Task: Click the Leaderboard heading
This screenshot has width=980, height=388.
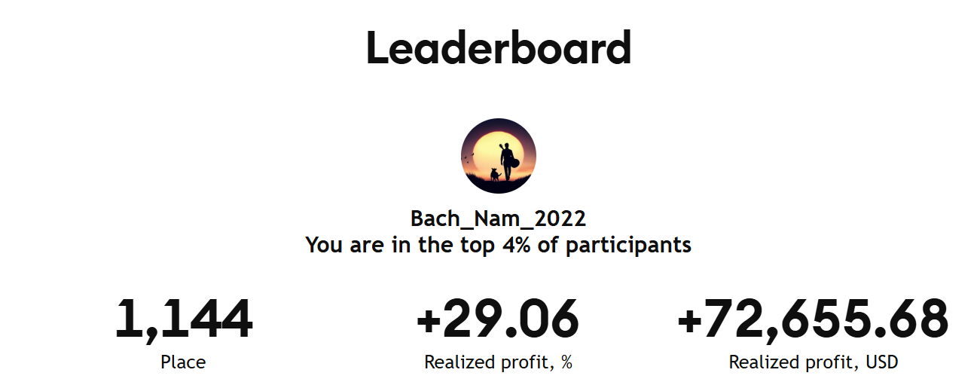Action: [x=498, y=49]
